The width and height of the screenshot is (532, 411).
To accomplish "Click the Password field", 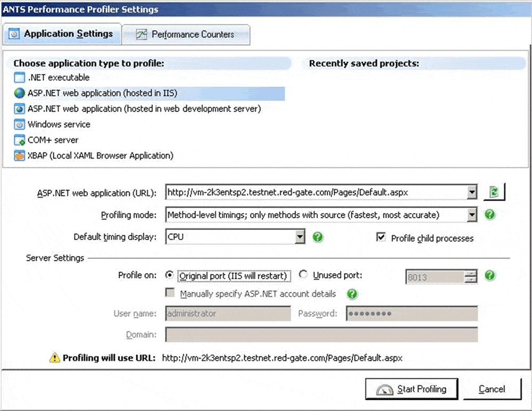I will coord(412,314).
